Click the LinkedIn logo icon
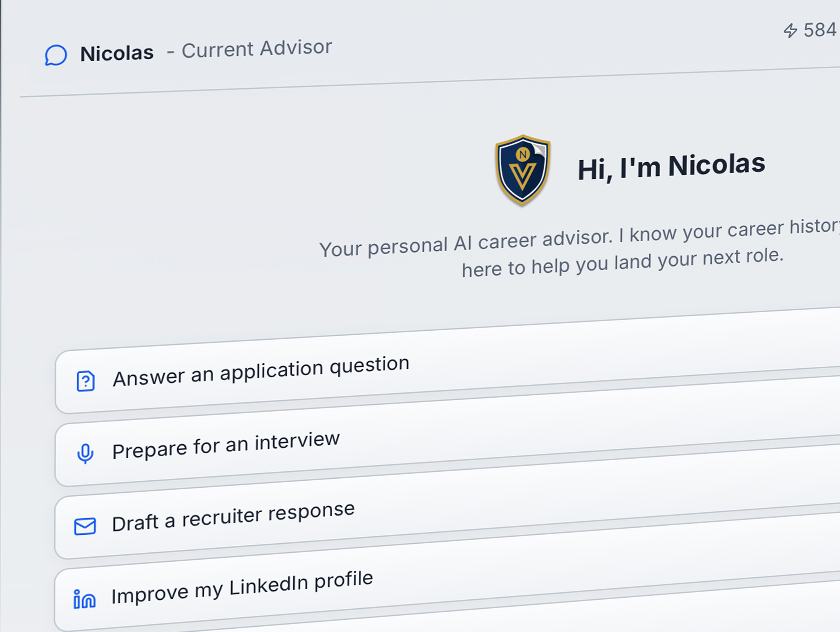 (x=85, y=599)
